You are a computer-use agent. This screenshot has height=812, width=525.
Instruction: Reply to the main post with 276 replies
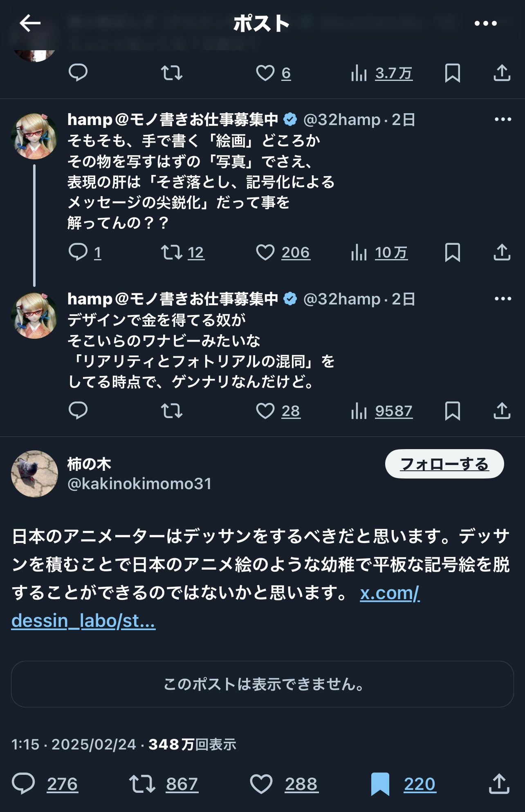24,784
